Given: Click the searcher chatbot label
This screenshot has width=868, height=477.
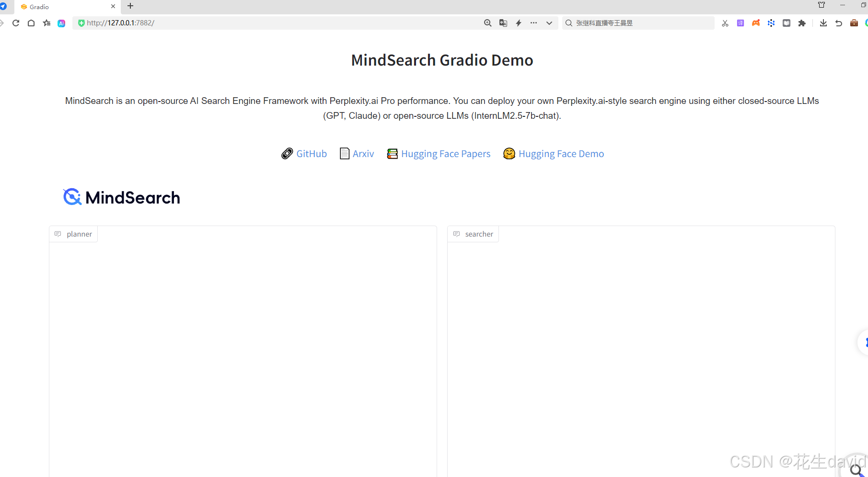Looking at the screenshot, I should click(x=473, y=234).
